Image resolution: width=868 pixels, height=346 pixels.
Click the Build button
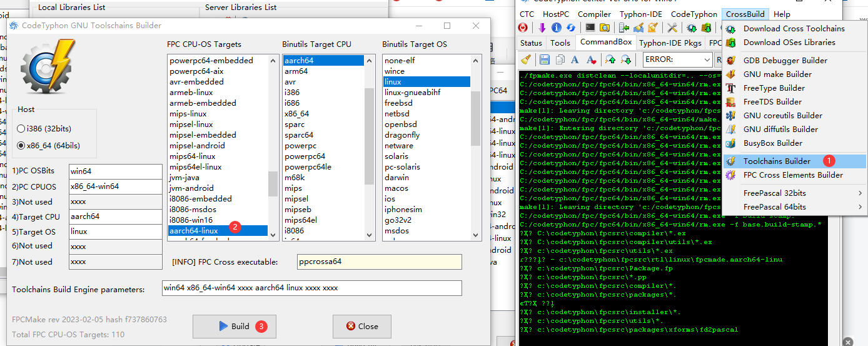coord(235,326)
